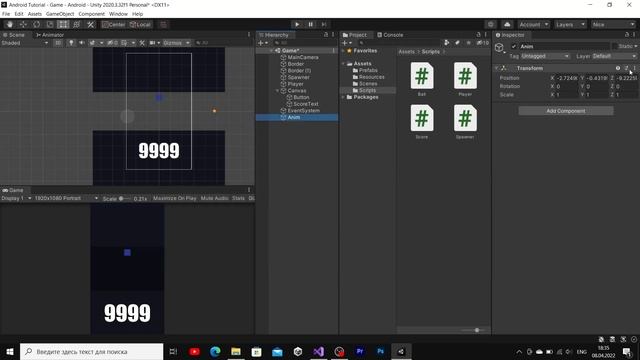Select Player object in Hierarchy

tap(296, 84)
